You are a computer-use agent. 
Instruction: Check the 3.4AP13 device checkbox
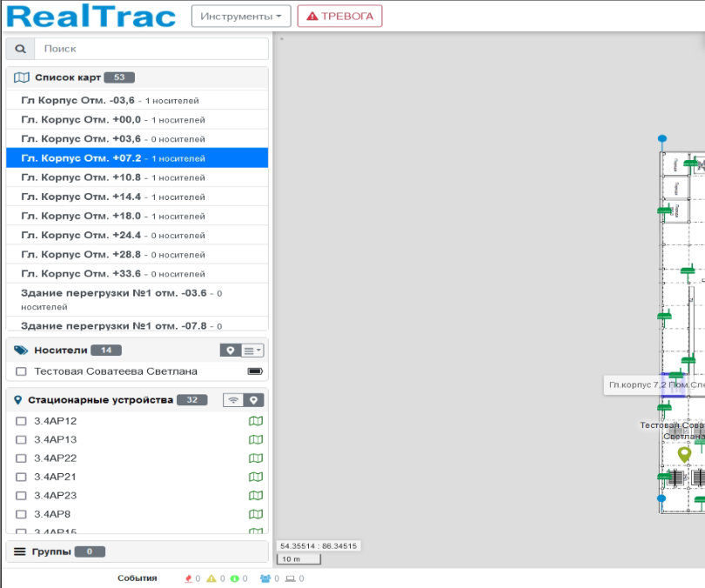point(21,440)
